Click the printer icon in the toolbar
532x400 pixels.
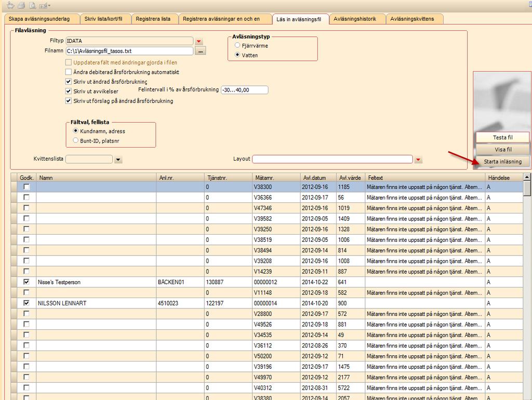[x=21, y=5]
